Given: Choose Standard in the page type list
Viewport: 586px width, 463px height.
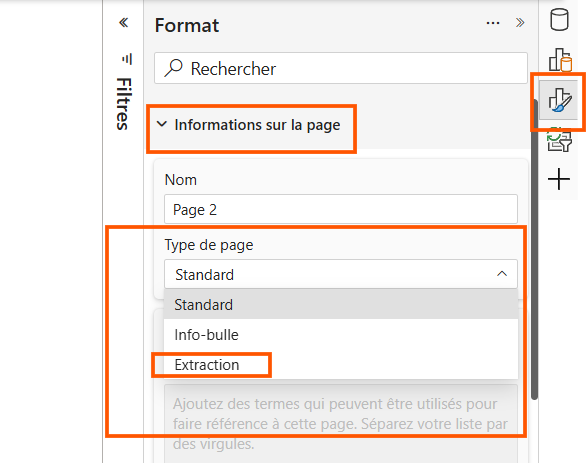Looking at the screenshot, I should point(340,305).
